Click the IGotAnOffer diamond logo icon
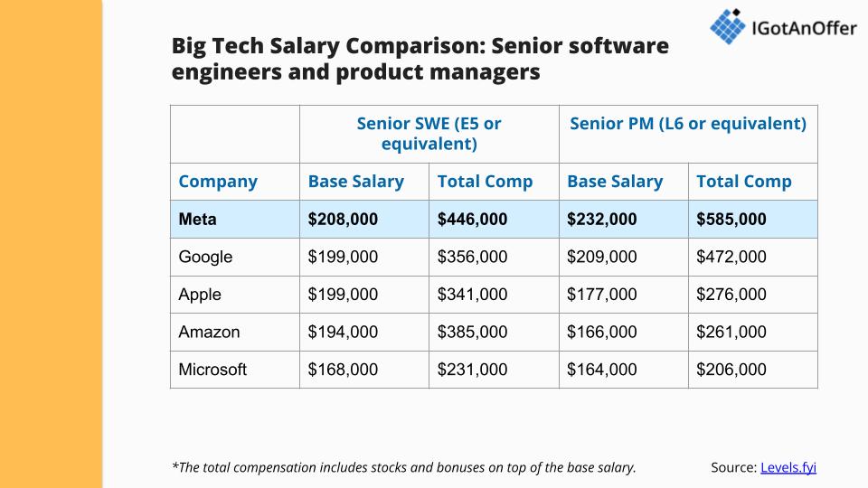This screenshot has height=488, width=868. tap(727, 27)
